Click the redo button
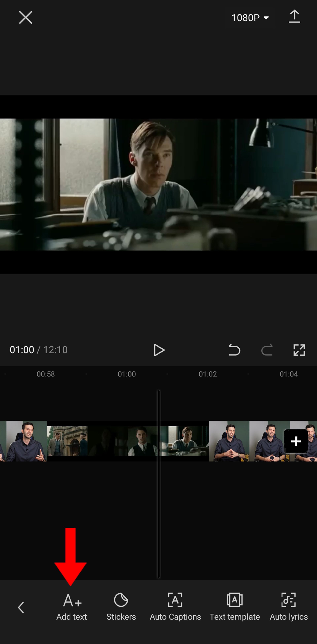 click(267, 350)
